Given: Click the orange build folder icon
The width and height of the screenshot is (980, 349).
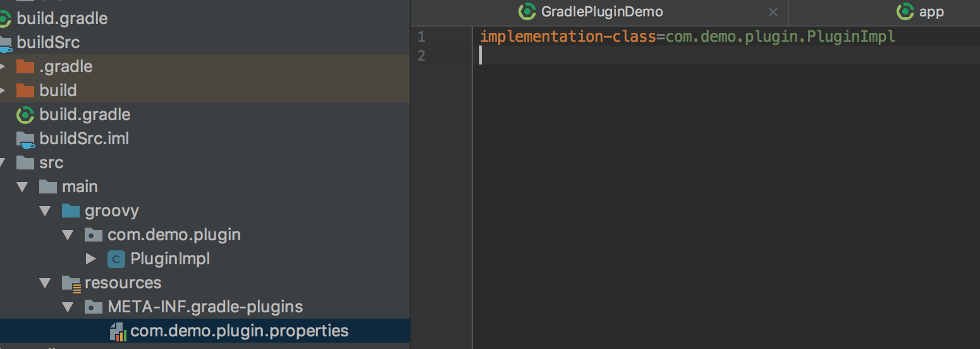Looking at the screenshot, I should click(x=25, y=90).
